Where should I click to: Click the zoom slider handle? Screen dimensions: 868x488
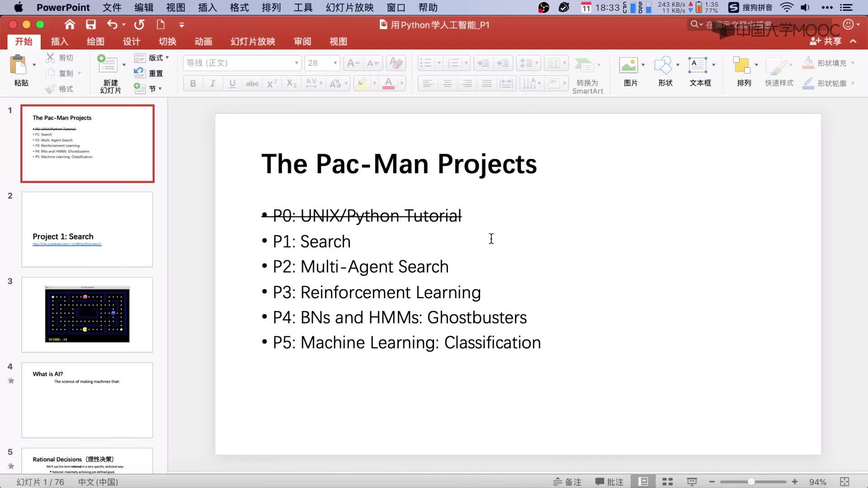tap(751, 482)
